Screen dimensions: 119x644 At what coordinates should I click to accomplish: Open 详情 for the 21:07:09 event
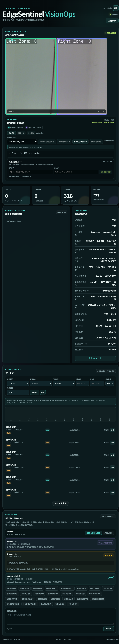pyautogui.click(x=112, y=430)
